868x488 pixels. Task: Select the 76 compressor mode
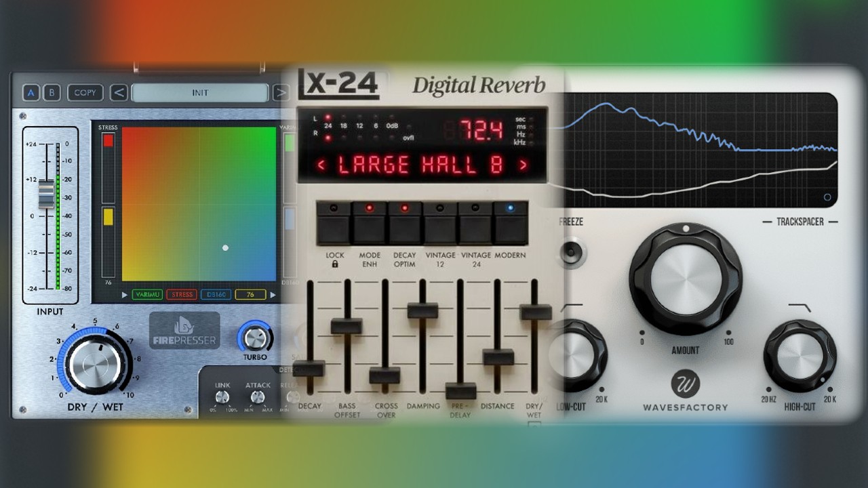coord(250,295)
